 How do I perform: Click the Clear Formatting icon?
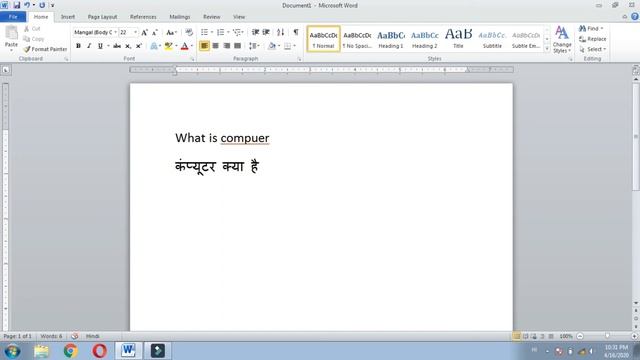(189, 32)
